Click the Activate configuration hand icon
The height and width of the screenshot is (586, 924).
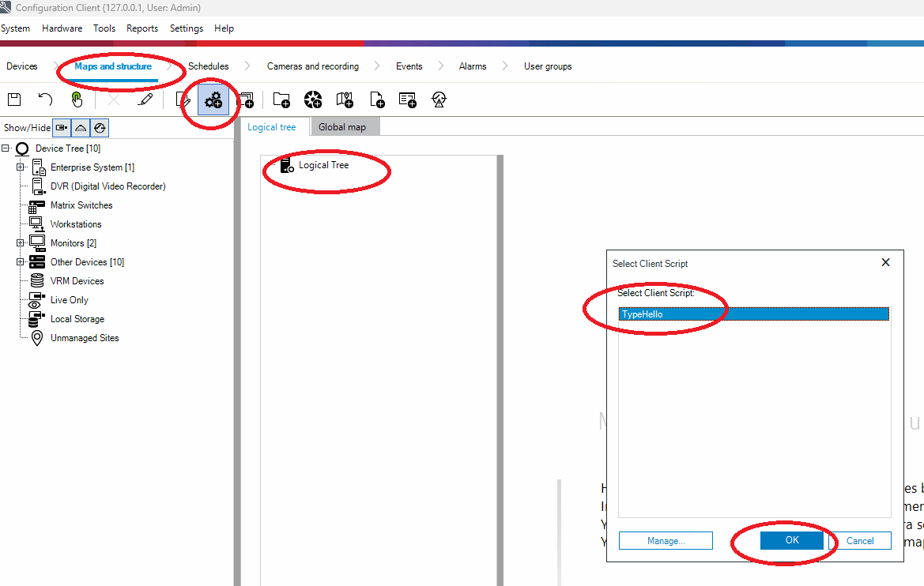[77, 100]
